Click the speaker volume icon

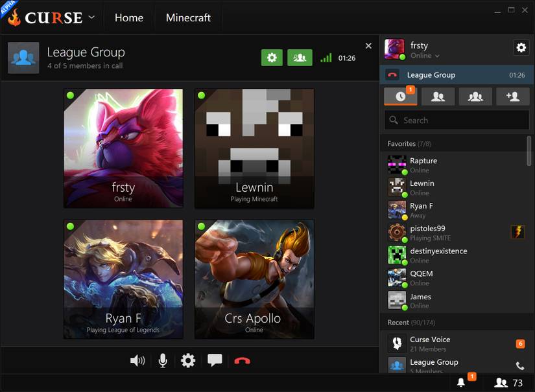[x=137, y=360]
